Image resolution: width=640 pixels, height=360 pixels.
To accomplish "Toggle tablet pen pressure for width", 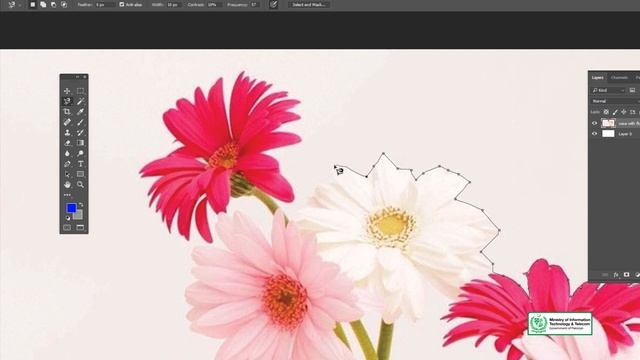I will pos(273,4).
